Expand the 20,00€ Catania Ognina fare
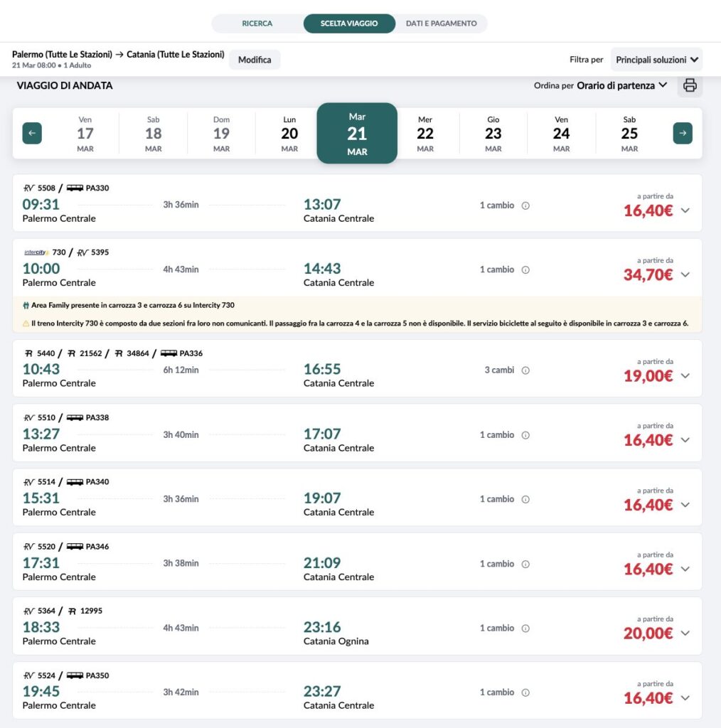Viewport: 721px width, 728px height. pos(685,633)
